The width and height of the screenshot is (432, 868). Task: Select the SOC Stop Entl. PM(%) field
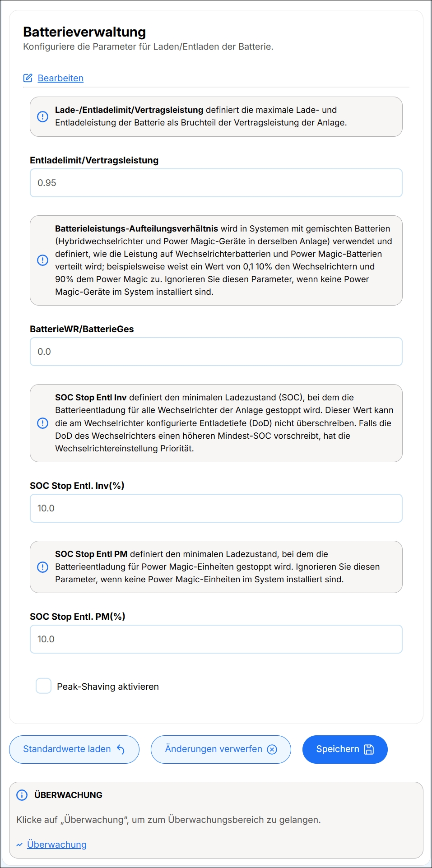[216, 639]
